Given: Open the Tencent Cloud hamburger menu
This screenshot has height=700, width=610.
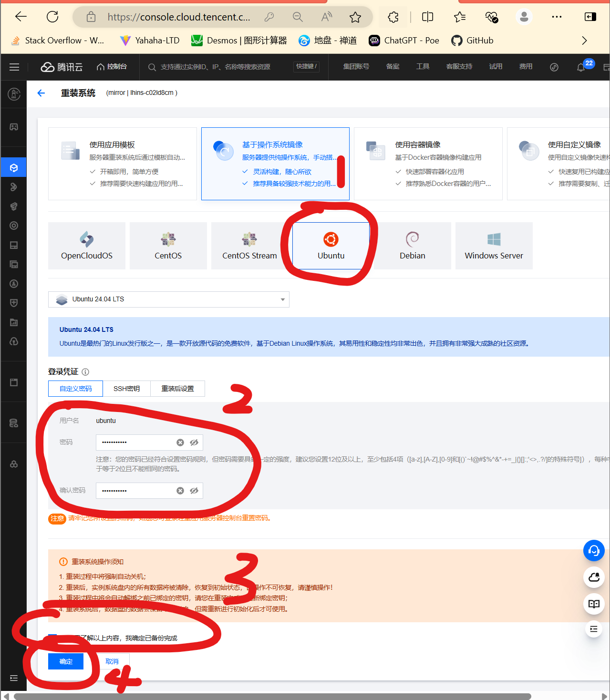Looking at the screenshot, I should pos(14,67).
